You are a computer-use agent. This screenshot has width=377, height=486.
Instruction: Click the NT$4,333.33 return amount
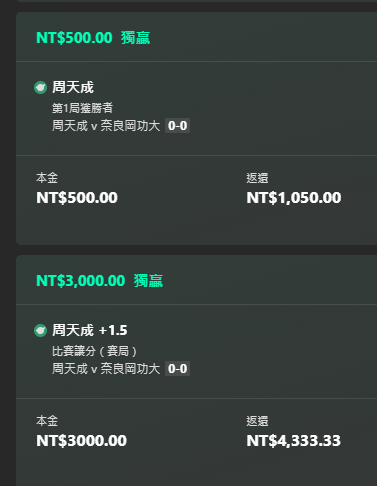293,441
